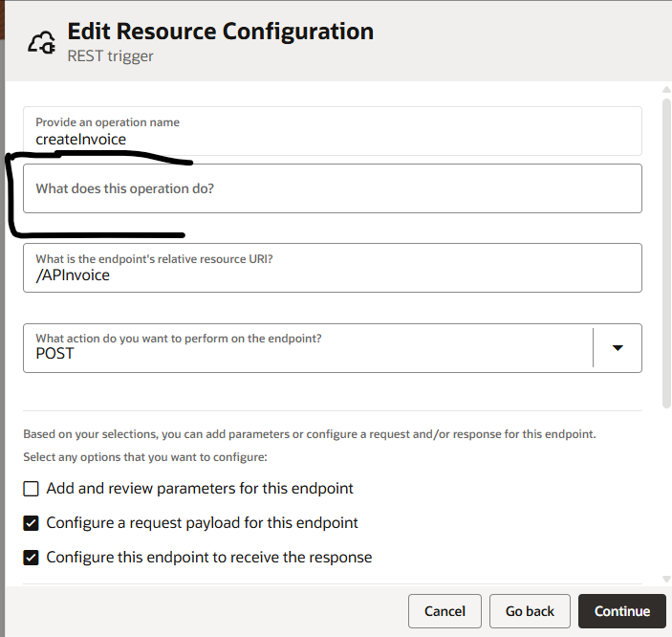Click the 'receive the response' label text
The width and height of the screenshot is (672, 637).
click(x=209, y=558)
